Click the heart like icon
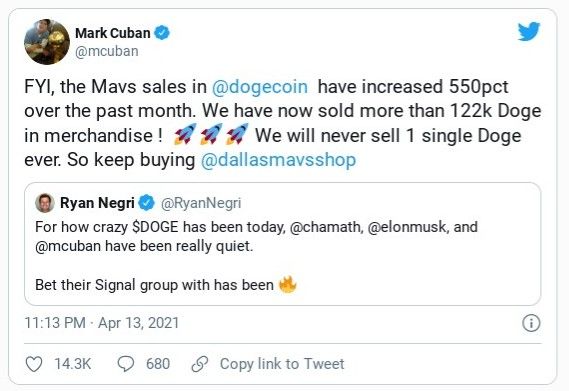The height and width of the screenshot is (391, 569). pos(34,364)
